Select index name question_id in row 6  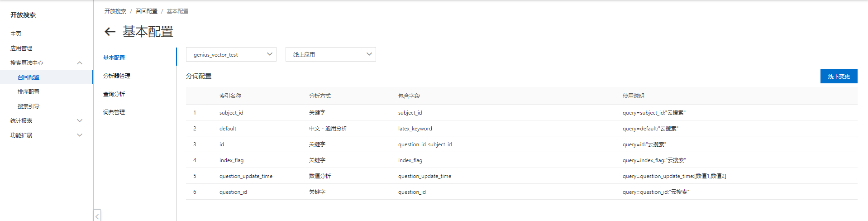coord(233,192)
